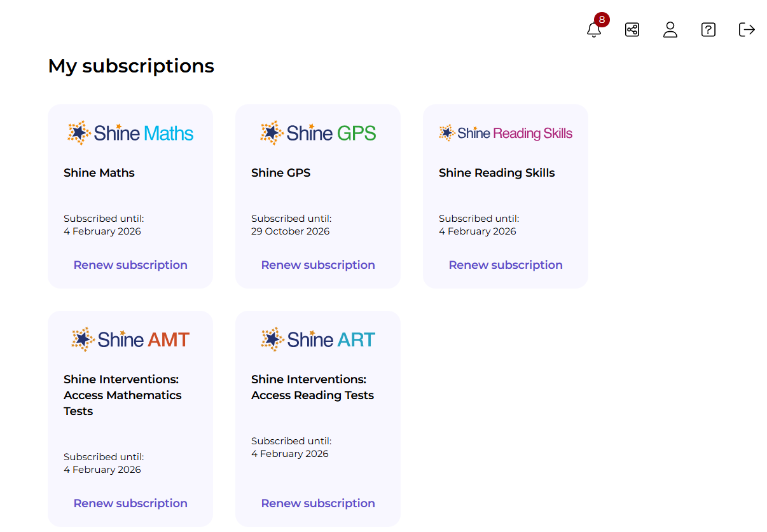Select the Shine Reading Skills card title
This screenshot has height=532, width=767.
(497, 173)
